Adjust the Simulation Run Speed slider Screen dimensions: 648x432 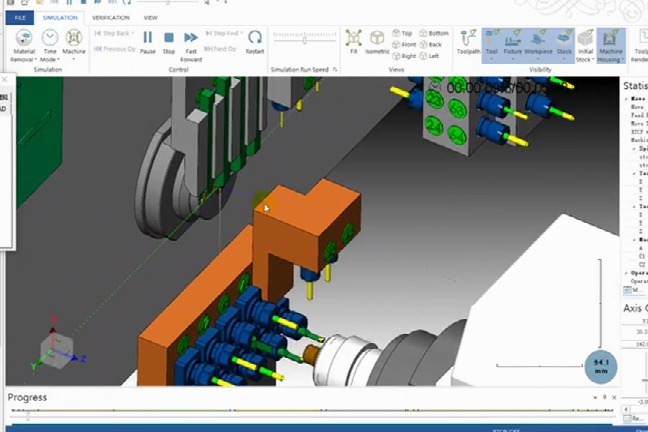(305, 40)
